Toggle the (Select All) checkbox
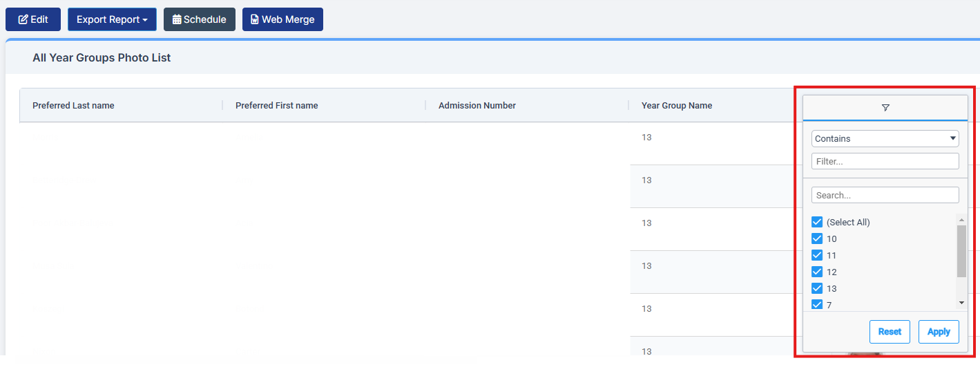The height and width of the screenshot is (365, 980). coord(817,222)
